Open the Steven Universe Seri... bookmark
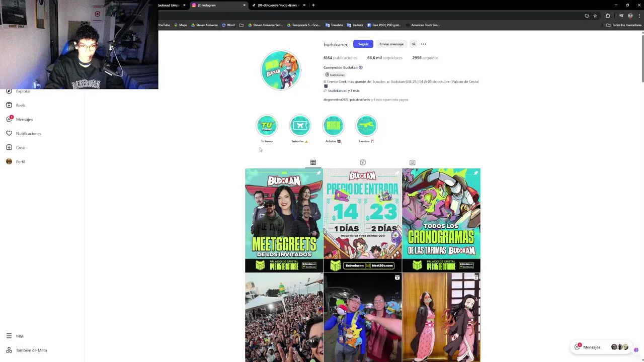The width and height of the screenshot is (644, 362). click(265, 25)
